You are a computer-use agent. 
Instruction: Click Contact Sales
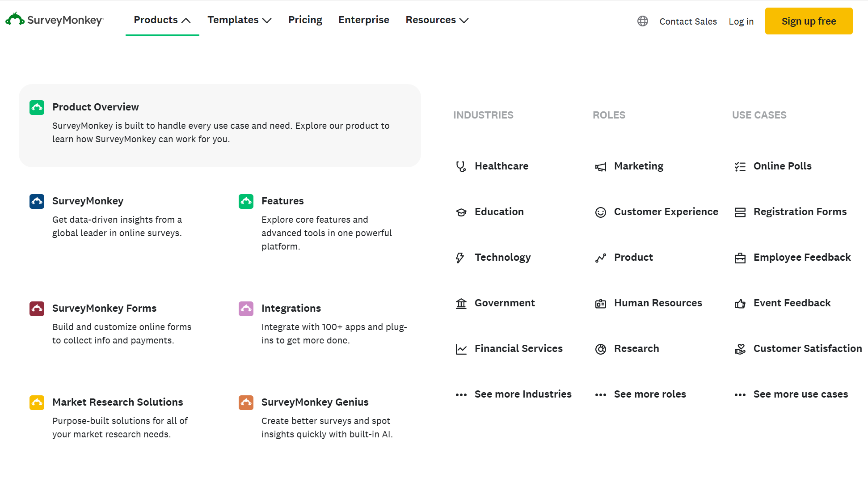(x=688, y=21)
